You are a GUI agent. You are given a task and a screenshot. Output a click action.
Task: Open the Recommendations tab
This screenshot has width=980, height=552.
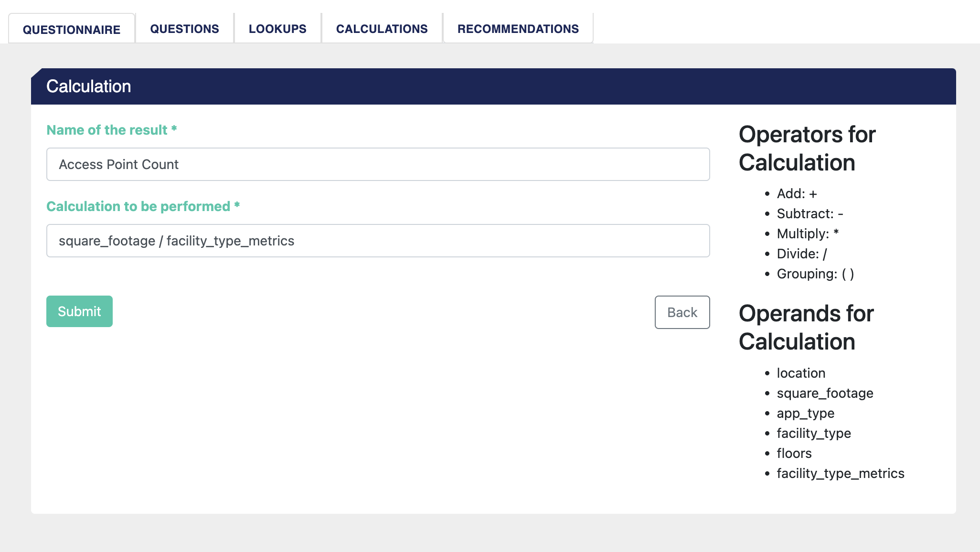tap(518, 29)
